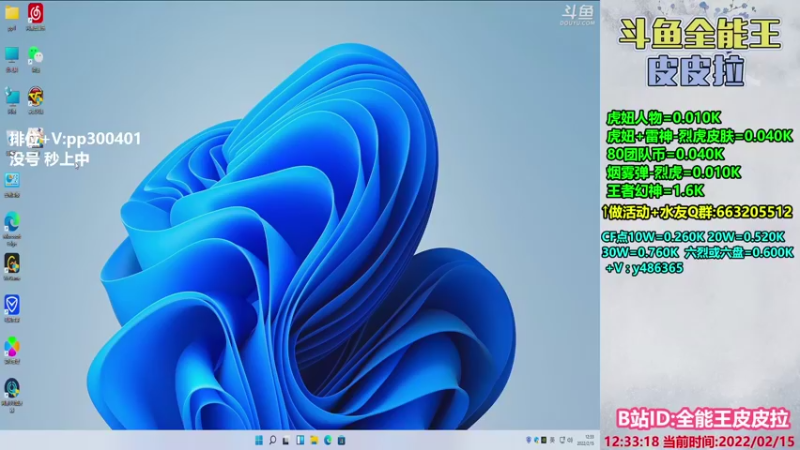Launch Microsoft Edge from the taskbar

coord(328,440)
